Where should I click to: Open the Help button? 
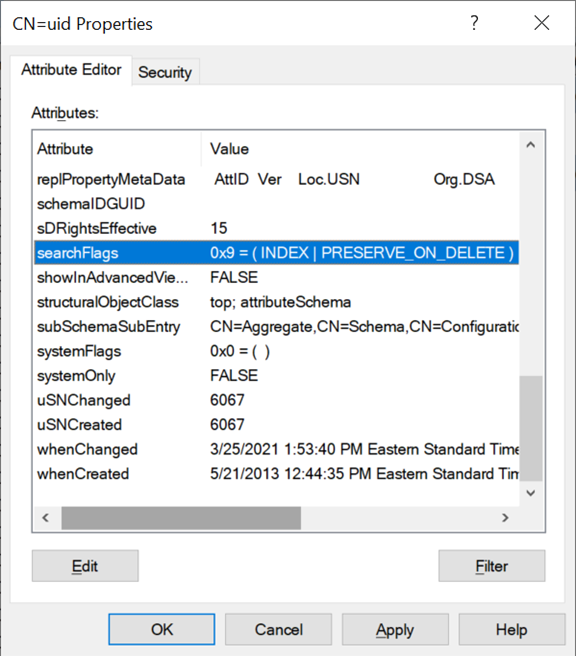pos(512,629)
